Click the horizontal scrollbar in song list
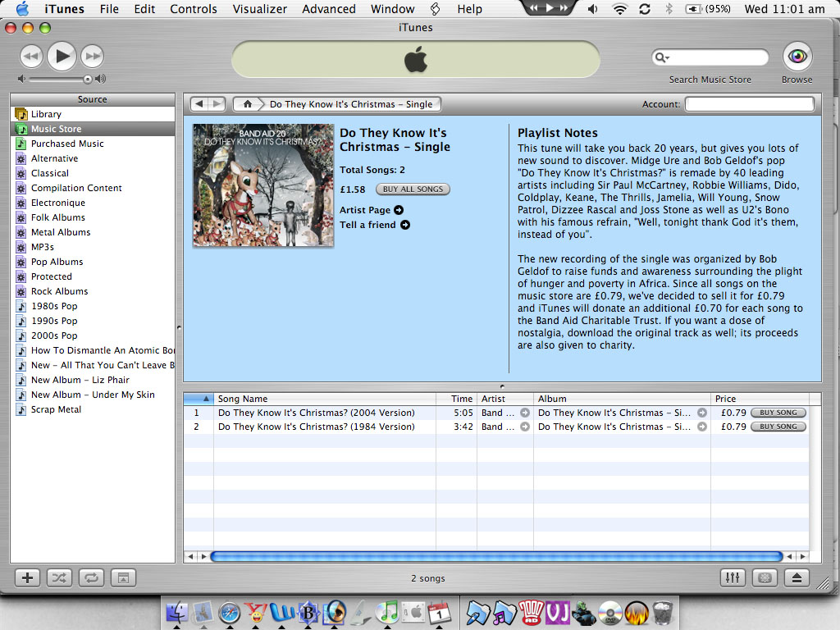840x630 pixels. [496, 556]
